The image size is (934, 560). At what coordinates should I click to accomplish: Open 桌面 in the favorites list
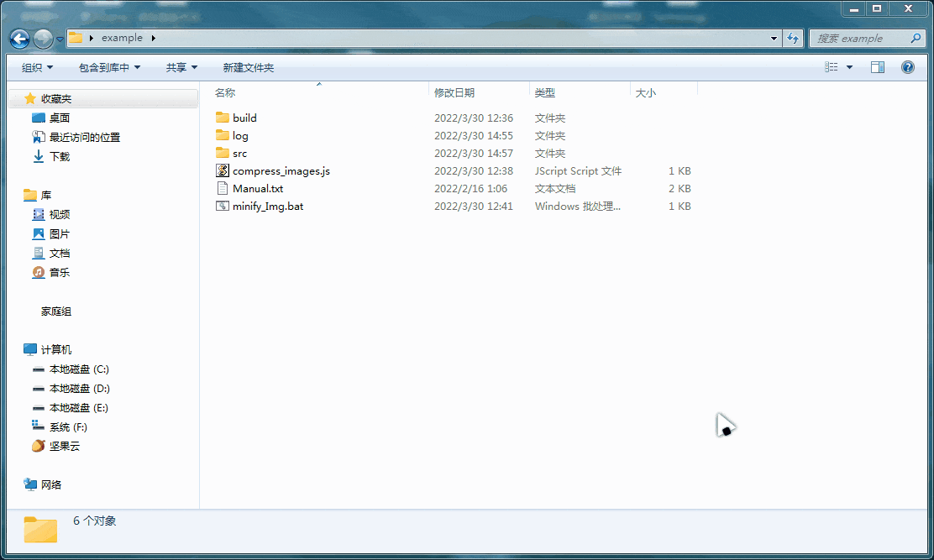(60, 118)
